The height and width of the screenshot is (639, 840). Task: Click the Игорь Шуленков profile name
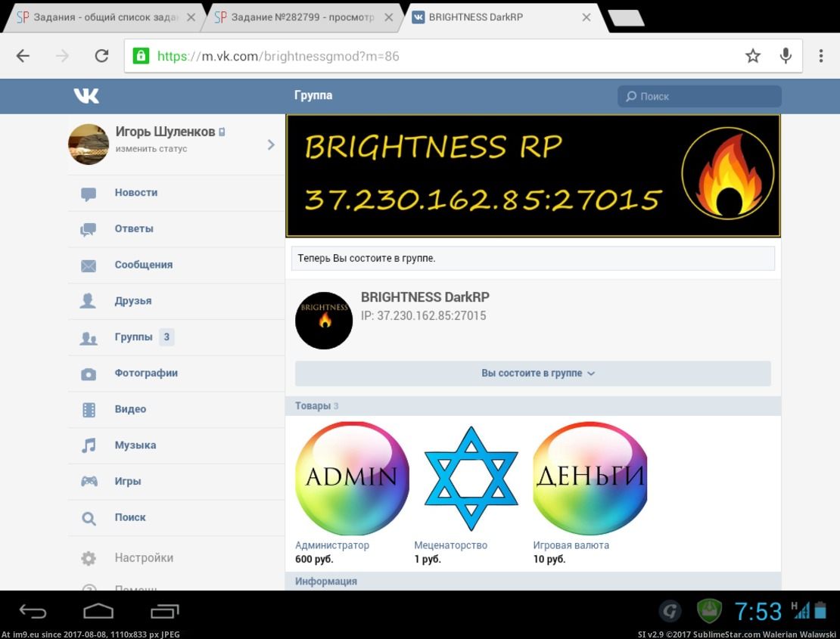[165, 132]
